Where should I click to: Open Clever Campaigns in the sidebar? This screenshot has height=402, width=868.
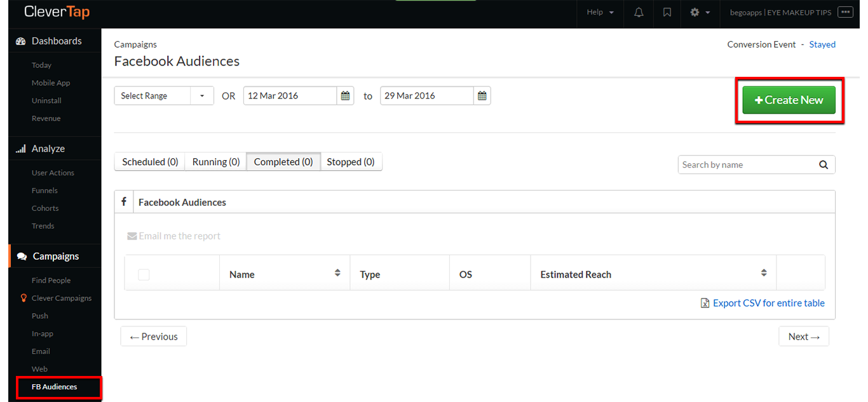[x=62, y=298]
